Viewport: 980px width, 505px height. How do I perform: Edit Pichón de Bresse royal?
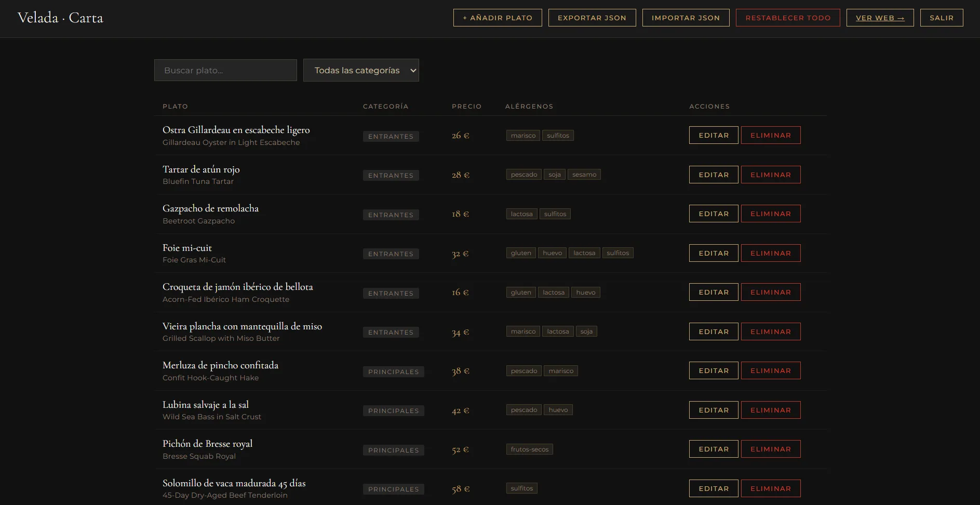714,449
